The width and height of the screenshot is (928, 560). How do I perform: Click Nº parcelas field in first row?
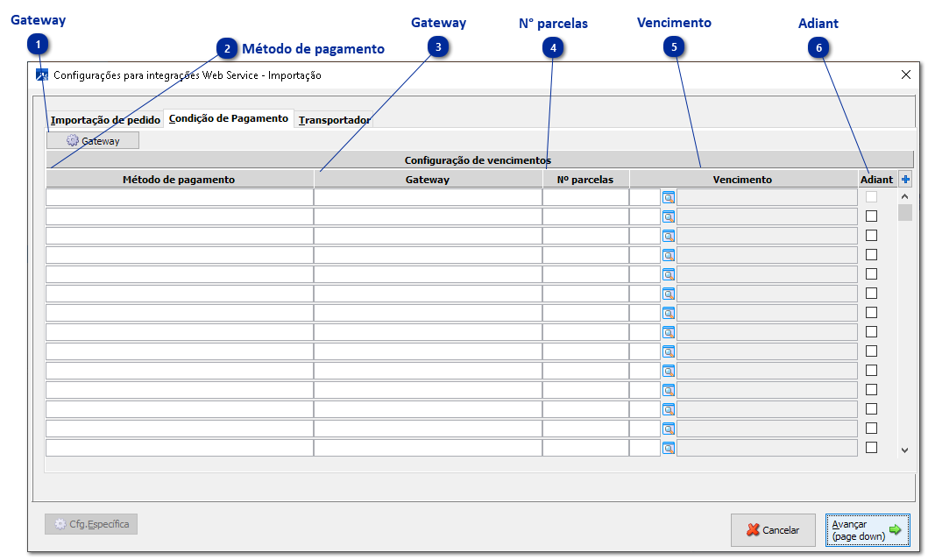[x=585, y=197]
